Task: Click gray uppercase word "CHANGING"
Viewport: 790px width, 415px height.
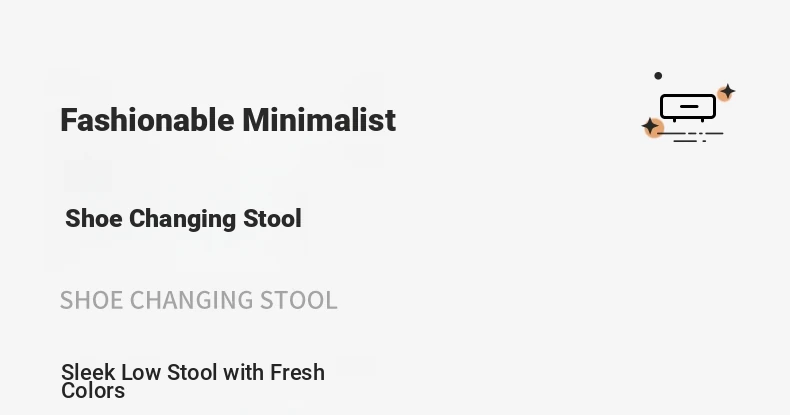Action: pos(192,300)
